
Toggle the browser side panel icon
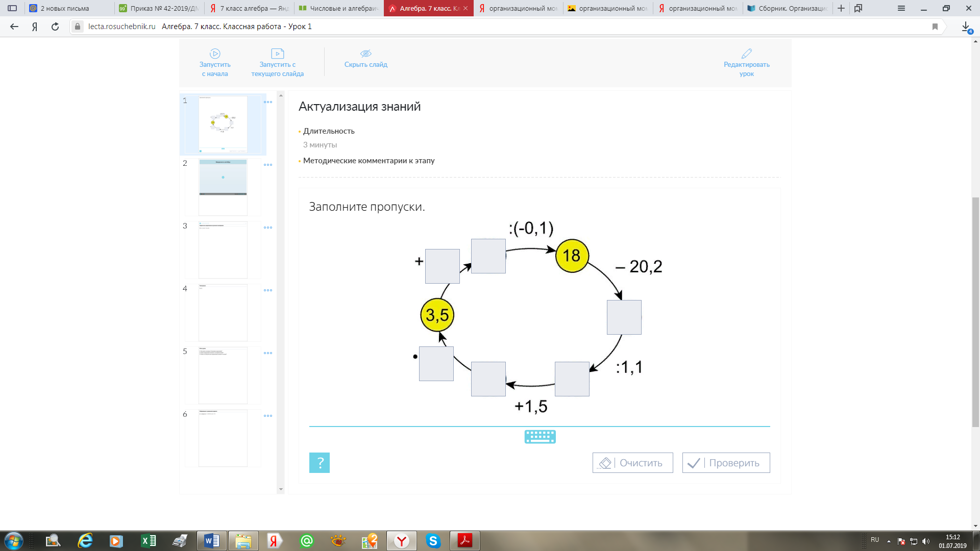point(12,8)
